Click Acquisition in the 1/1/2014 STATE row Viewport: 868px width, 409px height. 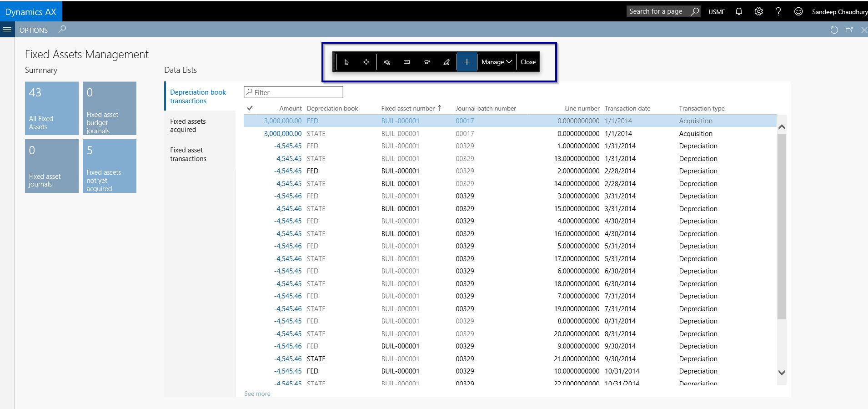[696, 134]
